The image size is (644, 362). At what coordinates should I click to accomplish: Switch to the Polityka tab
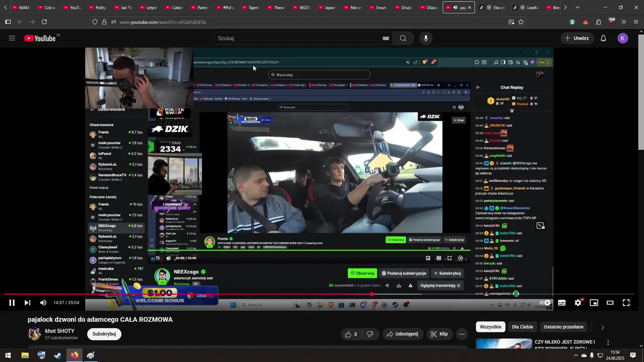click(x=98, y=8)
